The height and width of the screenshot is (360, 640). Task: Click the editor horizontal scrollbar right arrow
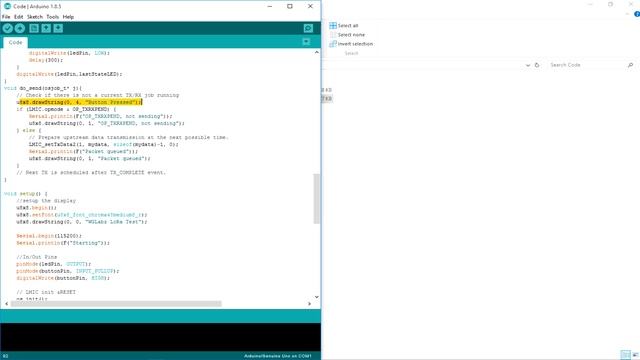[309, 304]
